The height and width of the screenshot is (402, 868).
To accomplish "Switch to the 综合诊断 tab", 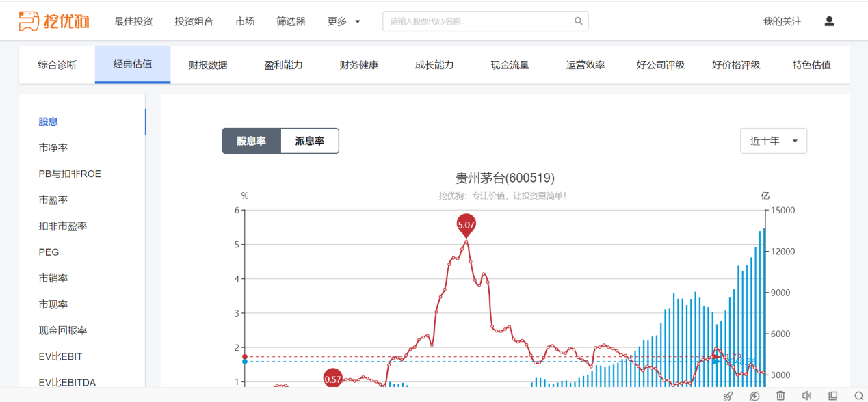I will (57, 65).
